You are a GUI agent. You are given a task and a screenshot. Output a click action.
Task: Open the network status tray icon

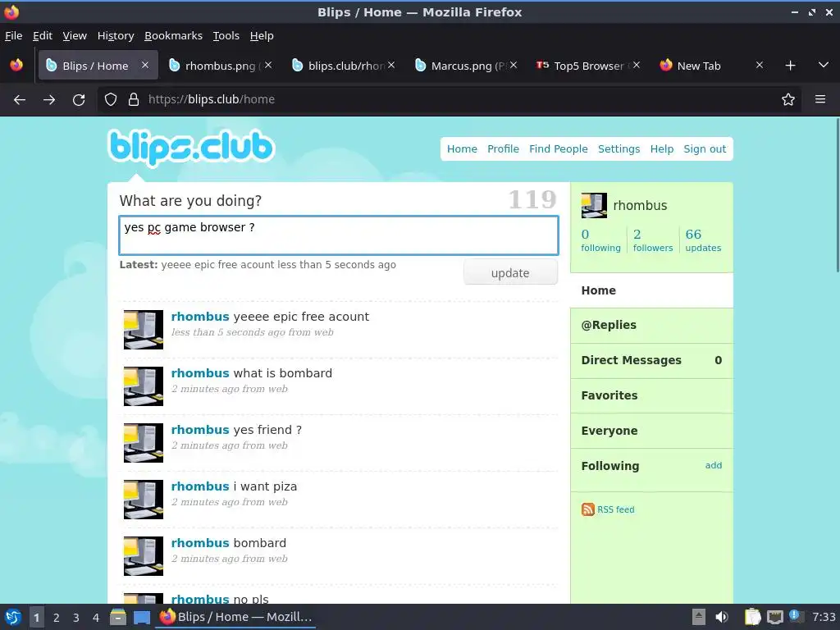[774, 617]
